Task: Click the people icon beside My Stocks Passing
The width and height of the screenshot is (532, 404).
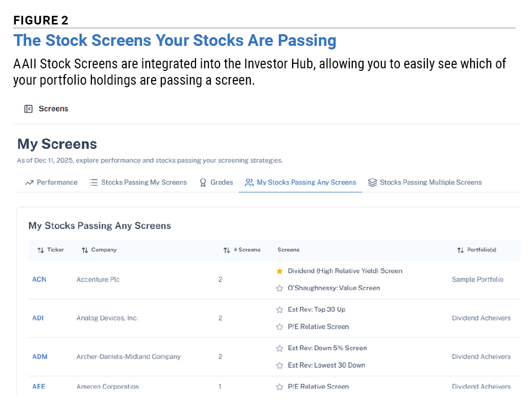Action: pyautogui.click(x=249, y=183)
